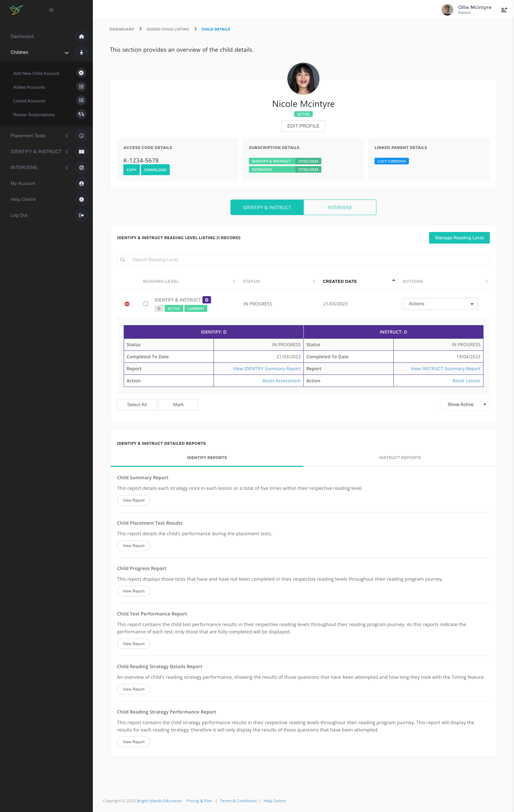Click the Log Out arrow icon
This screenshot has width=514, height=812.
coord(81,215)
